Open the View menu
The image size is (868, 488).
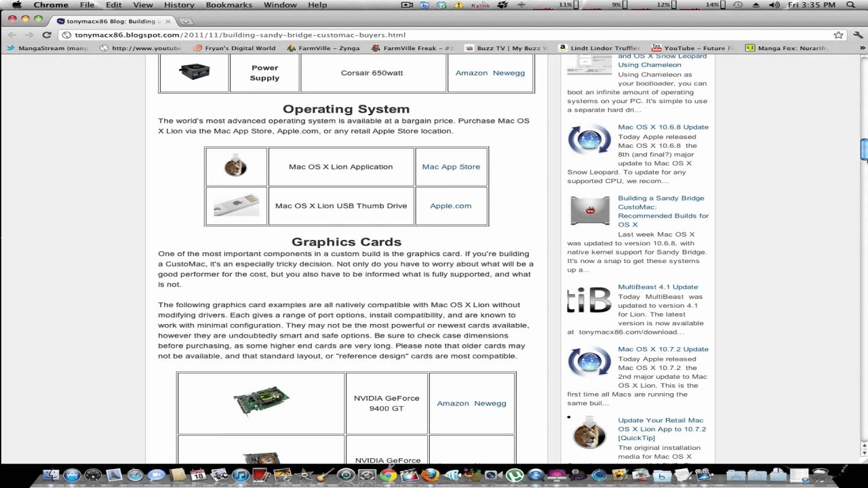click(x=142, y=5)
